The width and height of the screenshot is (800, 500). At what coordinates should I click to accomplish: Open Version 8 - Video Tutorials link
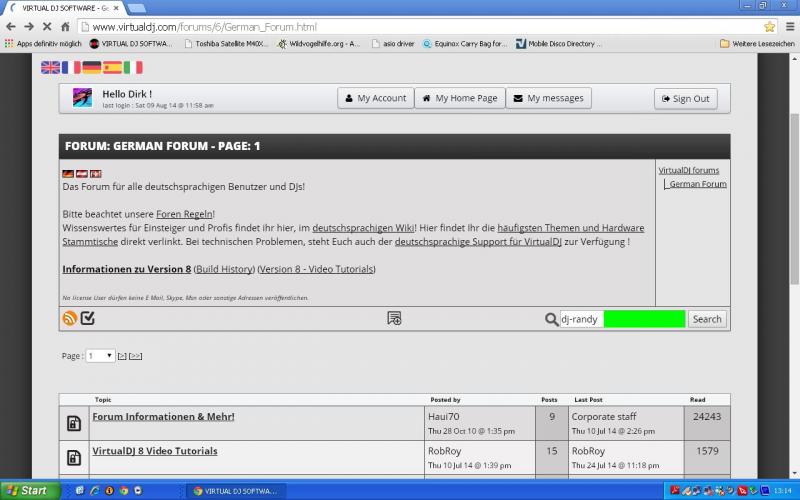tap(316, 269)
